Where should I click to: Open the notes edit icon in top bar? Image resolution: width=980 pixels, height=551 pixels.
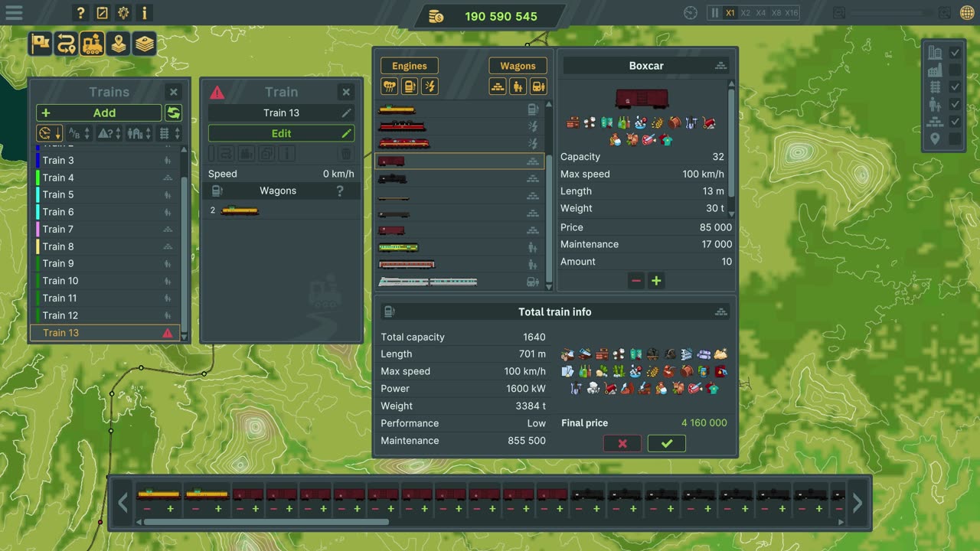pos(102,13)
